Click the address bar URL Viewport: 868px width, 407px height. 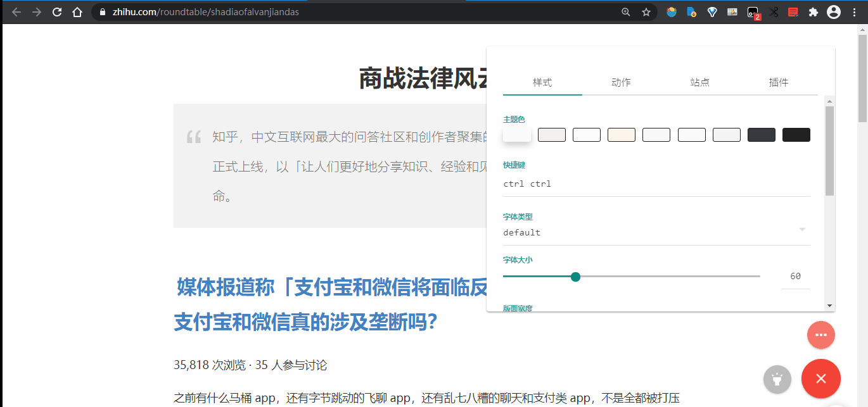[206, 12]
